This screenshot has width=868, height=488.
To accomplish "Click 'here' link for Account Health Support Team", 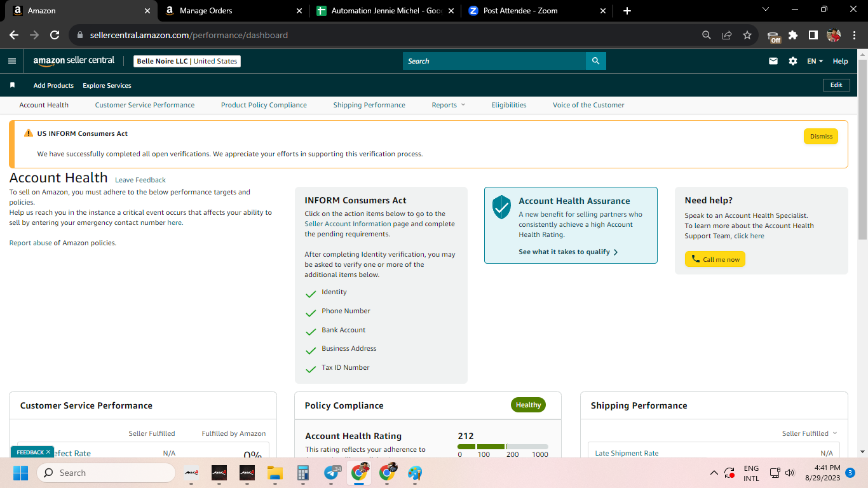I will pos(757,236).
